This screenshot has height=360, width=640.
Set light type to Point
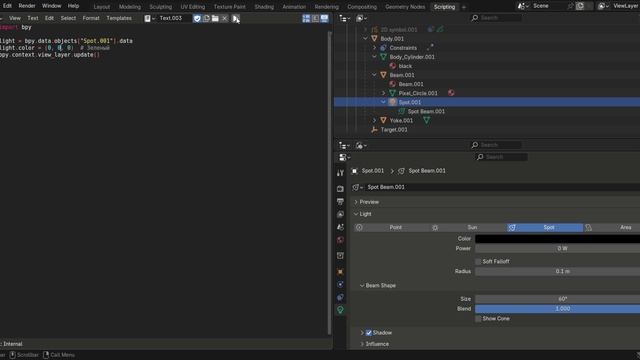[391, 227]
